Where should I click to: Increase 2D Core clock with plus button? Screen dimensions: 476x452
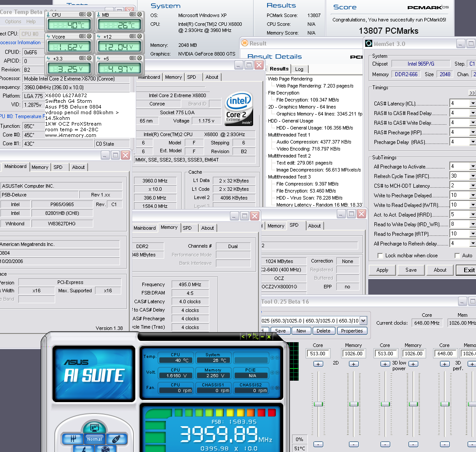pos(318,364)
